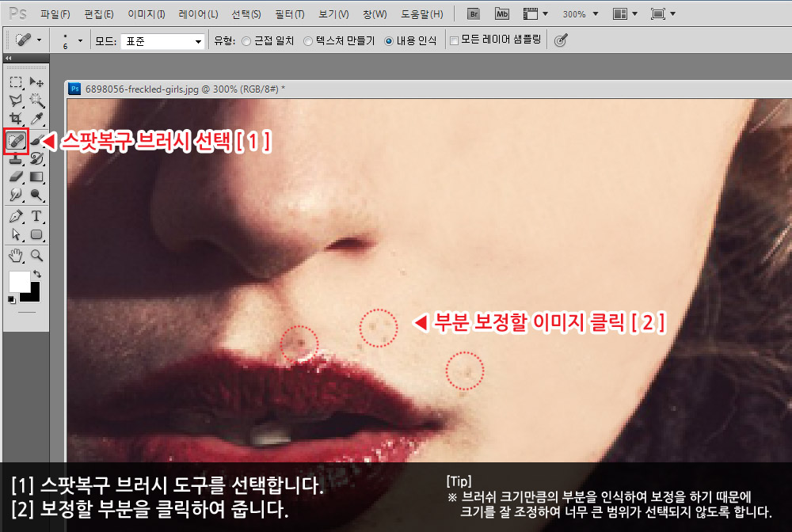The height and width of the screenshot is (532, 792).
Task: Pick the Magic Wand tool
Action: click(36, 101)
